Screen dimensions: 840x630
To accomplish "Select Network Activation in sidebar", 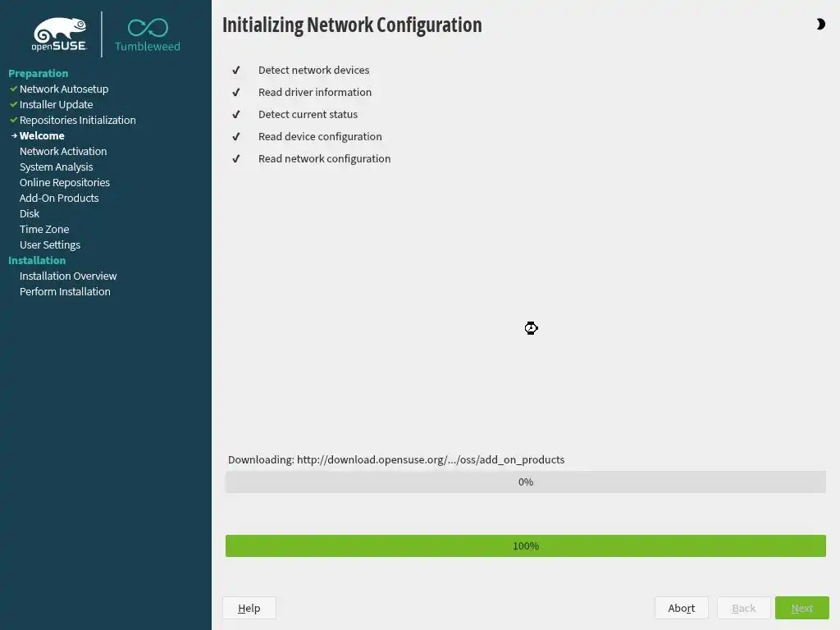I will [63, 151].
